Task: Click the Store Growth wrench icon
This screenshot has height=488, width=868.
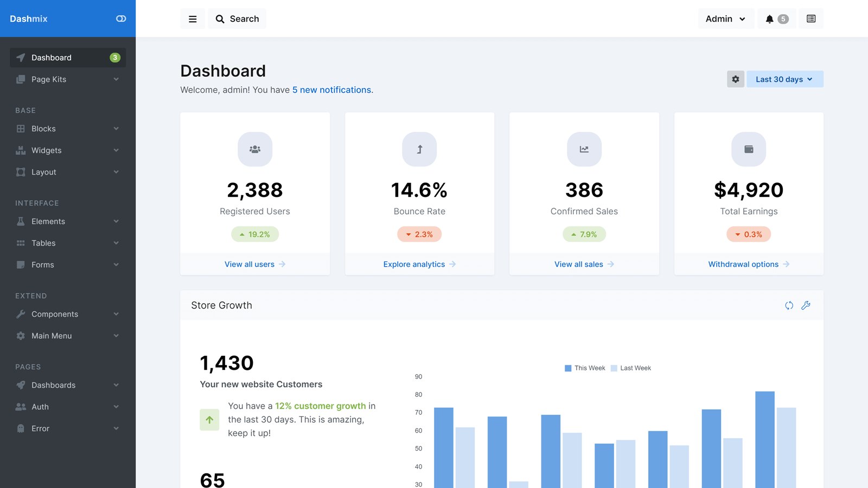Action: point(806,305)
